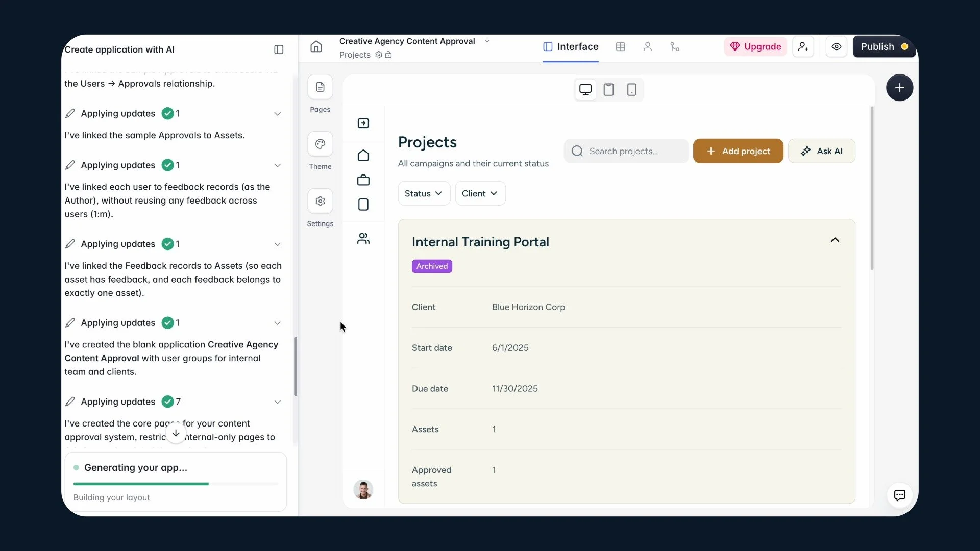Switch to the tablet device view
Image resolution: width=980 pixels, height=551 pixels.
coord(608,90)
